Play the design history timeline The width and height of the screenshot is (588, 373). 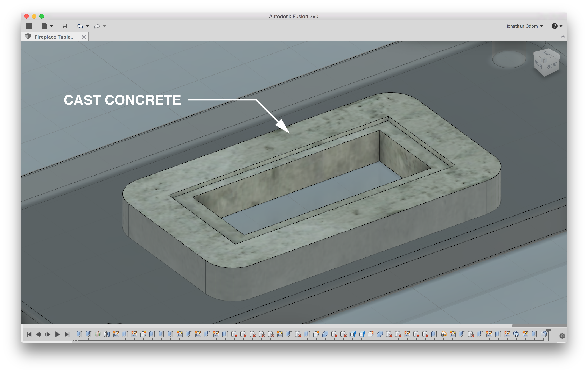pyautogui.click(x=57, y=334)
